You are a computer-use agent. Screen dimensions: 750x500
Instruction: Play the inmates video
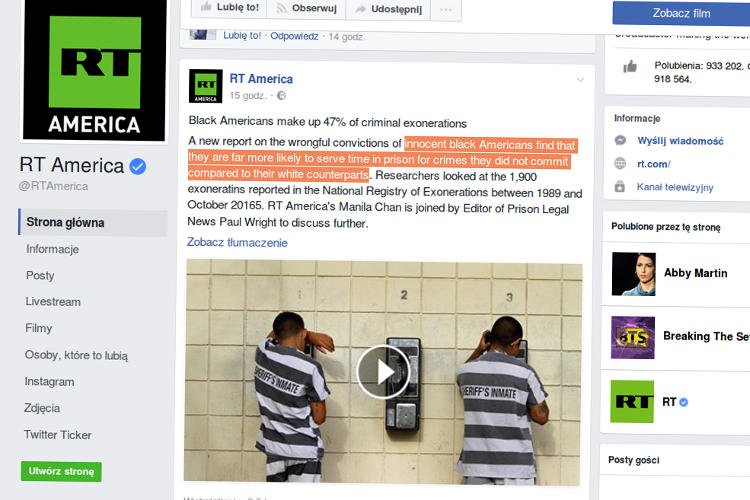383,371
